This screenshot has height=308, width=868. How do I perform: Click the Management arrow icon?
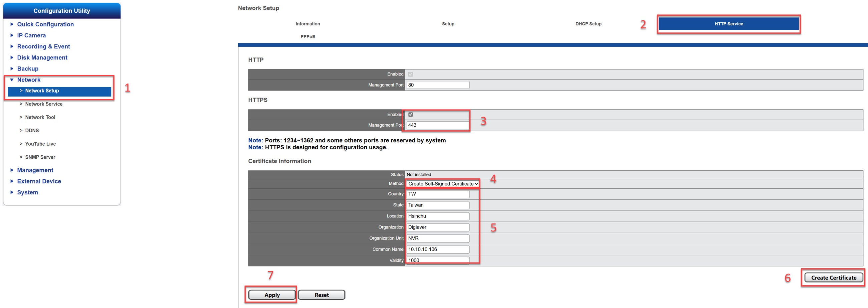(x=12, y=170)
